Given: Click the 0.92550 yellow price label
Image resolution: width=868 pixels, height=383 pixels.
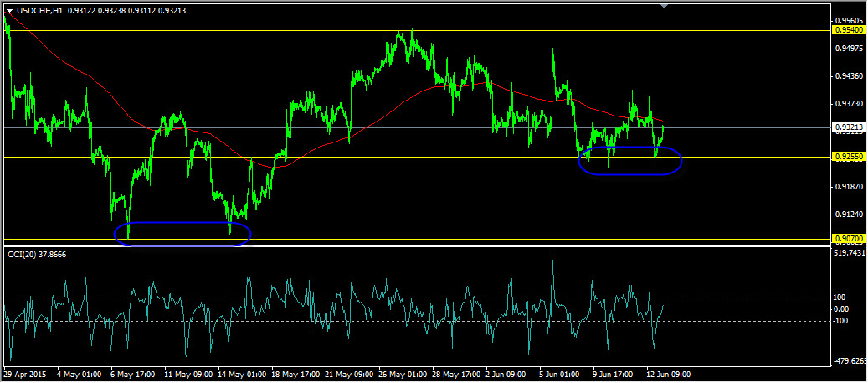Looking at the screenshot, I should tap(850, 158).
